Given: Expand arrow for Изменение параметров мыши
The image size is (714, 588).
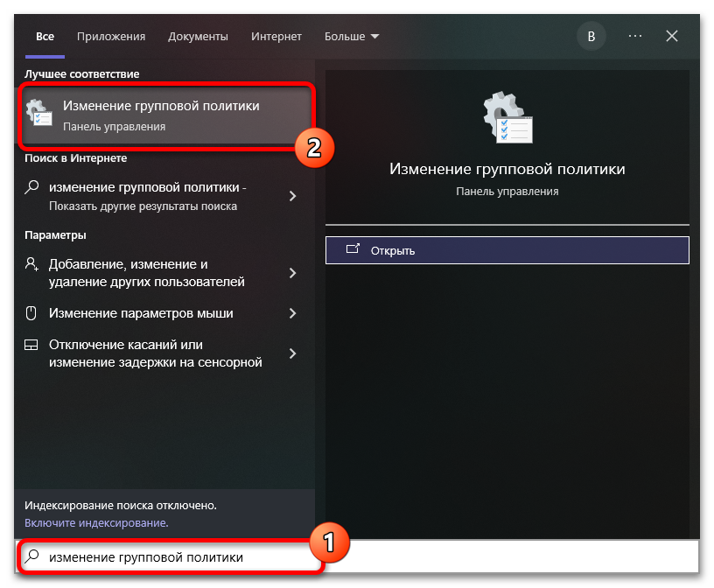Looking at the screenshot, I should point(293,313).
